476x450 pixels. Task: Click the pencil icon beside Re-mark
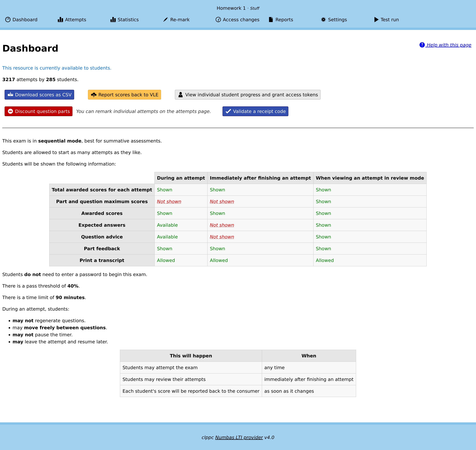pyautogui.click(x=165, y=19)
